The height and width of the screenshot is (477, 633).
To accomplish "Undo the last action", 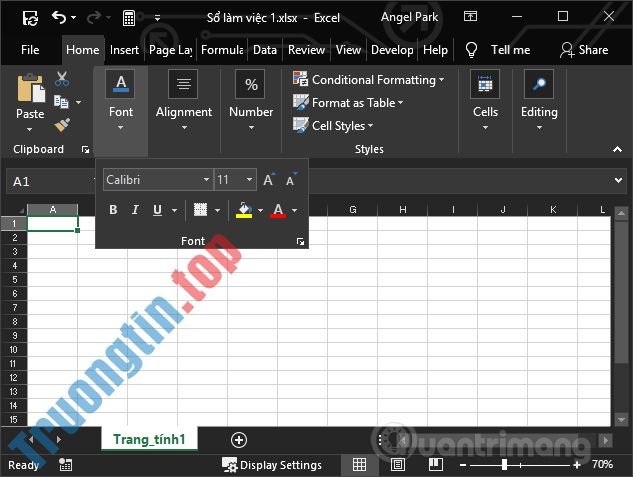I will 59,17.
